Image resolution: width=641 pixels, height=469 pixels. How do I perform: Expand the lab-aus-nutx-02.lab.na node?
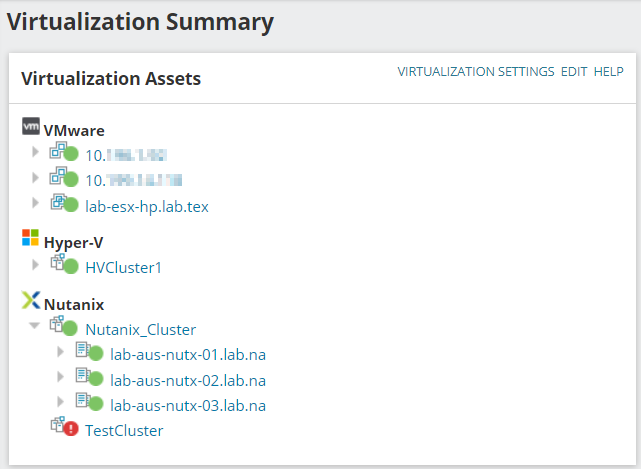(x=61, y=377)
